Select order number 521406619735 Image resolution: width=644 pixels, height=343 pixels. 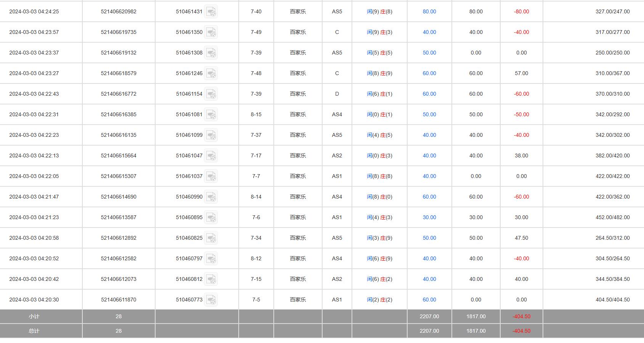[x=119, y=32]
